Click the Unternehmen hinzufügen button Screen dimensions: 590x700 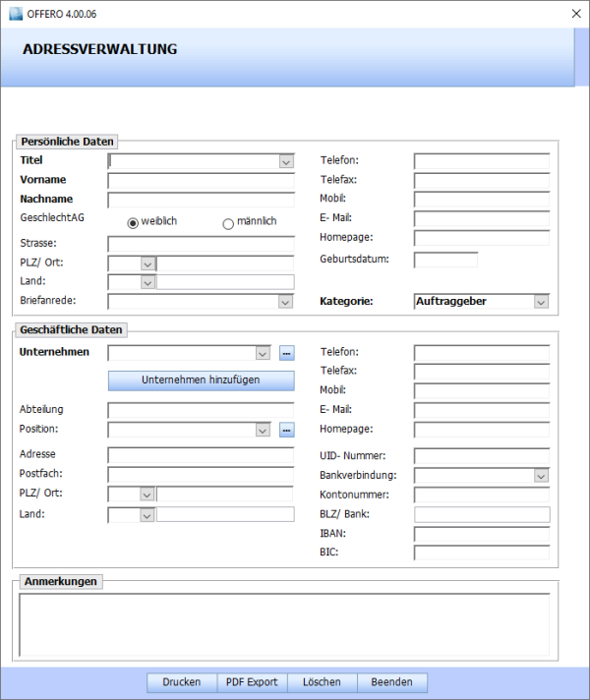[201, 380]
